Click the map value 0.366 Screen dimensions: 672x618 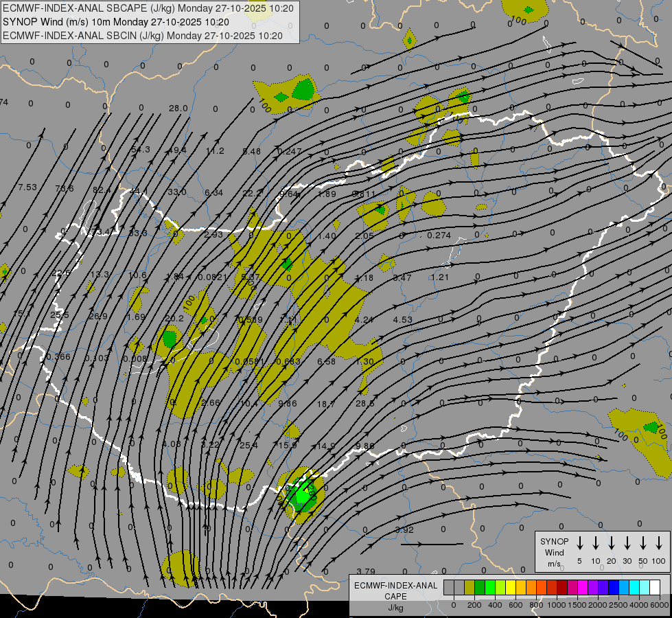[x=58, y=357]
